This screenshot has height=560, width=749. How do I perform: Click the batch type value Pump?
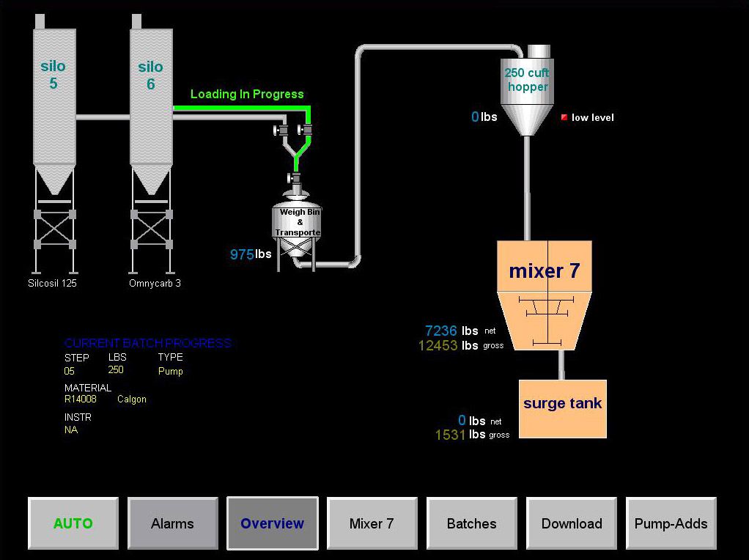pyautogui.click(x=171, y=372)
